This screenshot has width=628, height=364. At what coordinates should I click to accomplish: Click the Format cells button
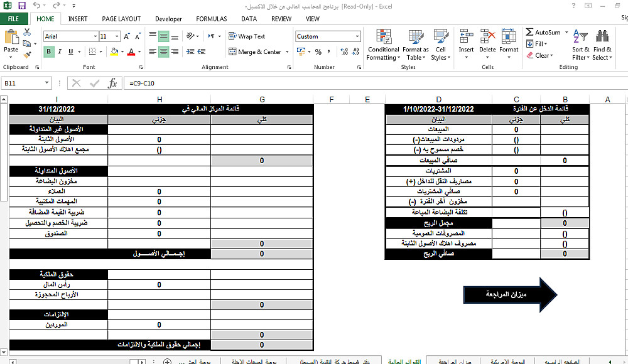coord(509,45)
